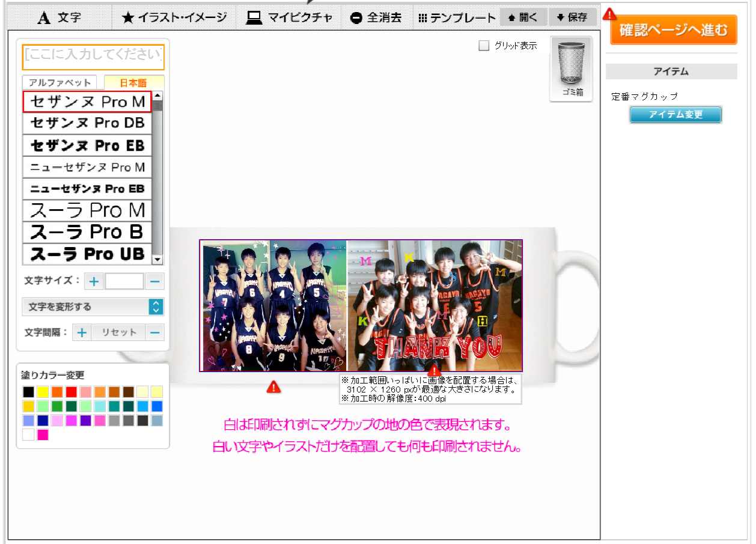
Task: Open the 文字 text tool
Action: (x=59, y=18)
